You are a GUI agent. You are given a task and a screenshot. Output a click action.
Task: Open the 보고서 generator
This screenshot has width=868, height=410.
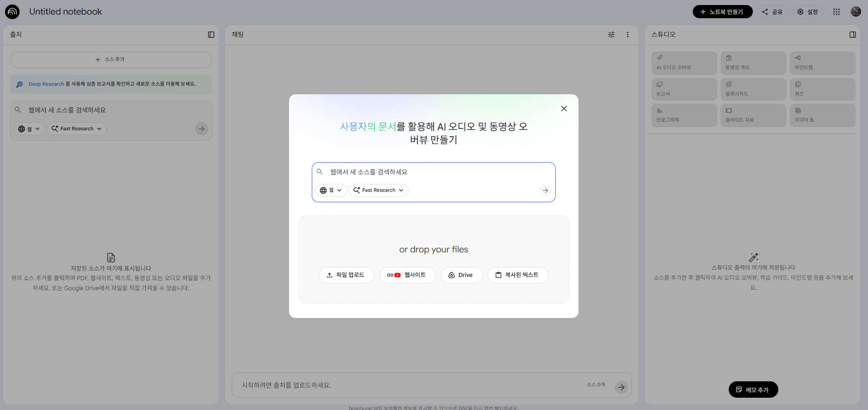click(684, 89)
